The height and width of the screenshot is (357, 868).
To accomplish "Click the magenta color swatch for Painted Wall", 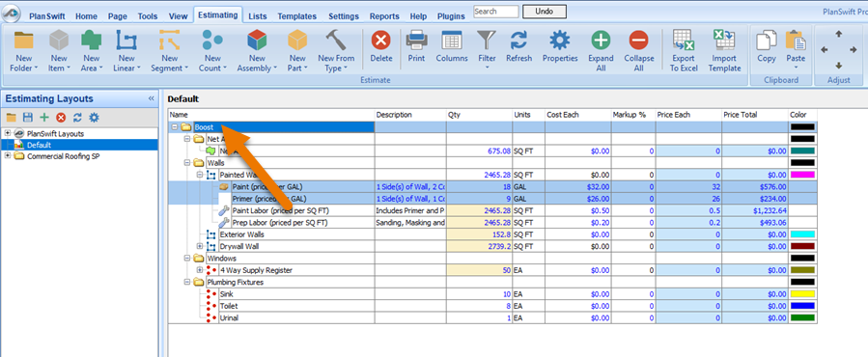I will point(802,175).
